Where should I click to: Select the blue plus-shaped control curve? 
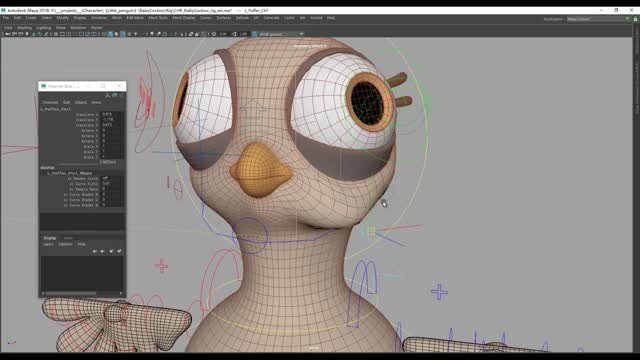[x=439, y=291]
